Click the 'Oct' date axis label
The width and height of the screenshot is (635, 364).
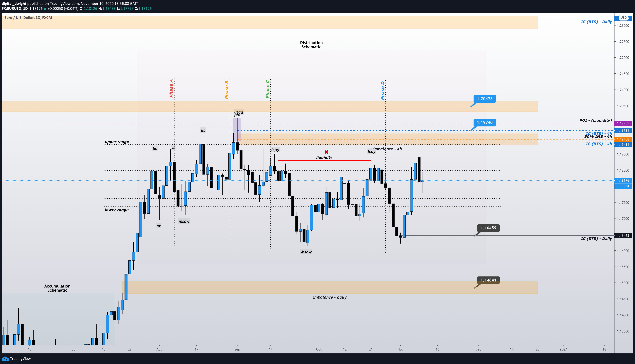click(x=319, y=349)
